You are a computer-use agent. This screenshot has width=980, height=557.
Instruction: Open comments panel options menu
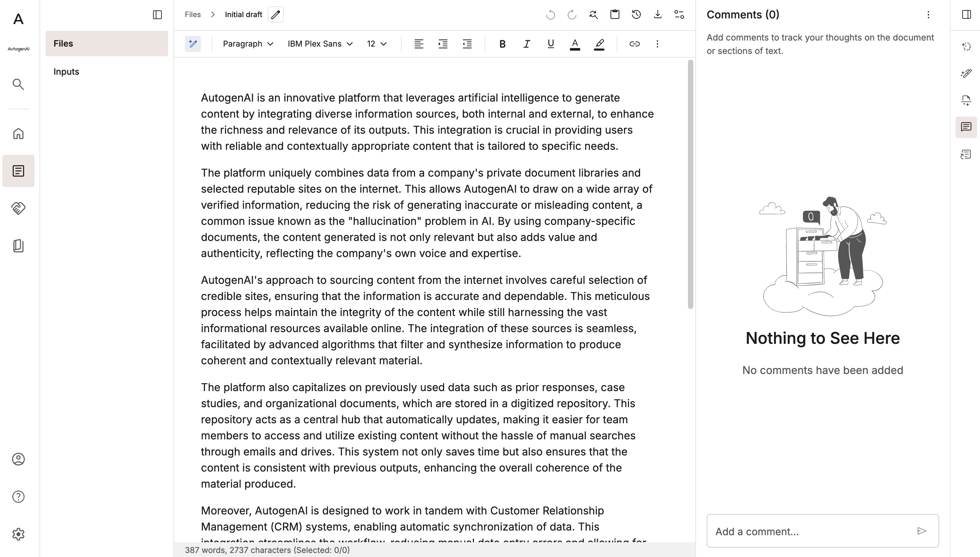click(928, 14)
